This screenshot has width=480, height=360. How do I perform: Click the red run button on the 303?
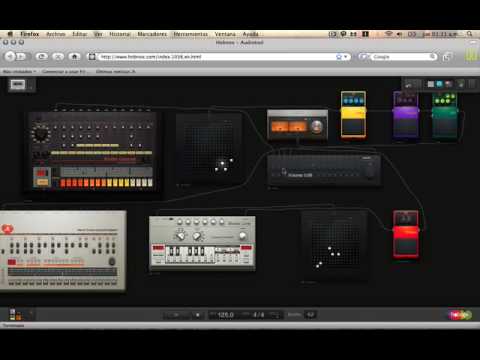click(x=158, y=248)
